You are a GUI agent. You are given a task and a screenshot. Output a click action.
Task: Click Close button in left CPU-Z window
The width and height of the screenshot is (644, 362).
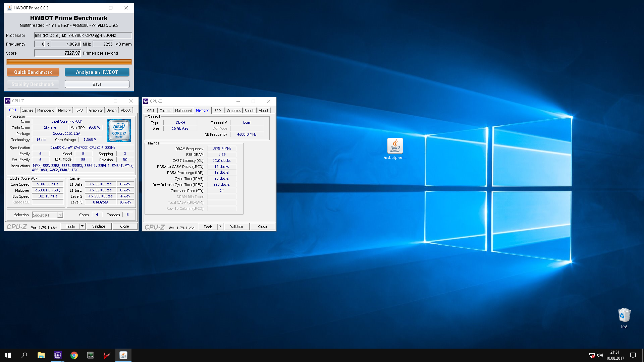pos(124,226)
